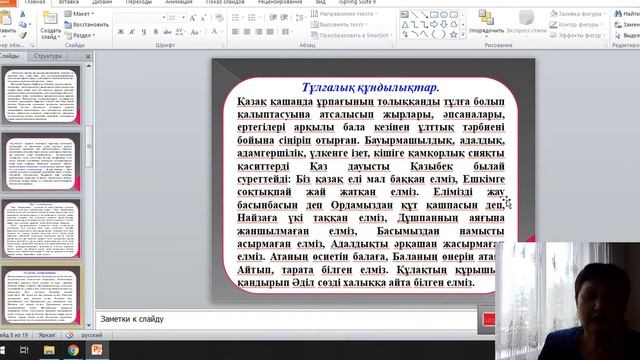The width and height of the screenshot is (640, 360).
Task: Open Контур фигуры shape outline
Action: (576, 24)
